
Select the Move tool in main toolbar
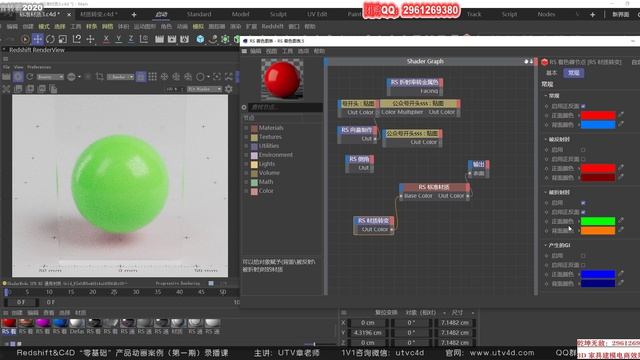38,39
